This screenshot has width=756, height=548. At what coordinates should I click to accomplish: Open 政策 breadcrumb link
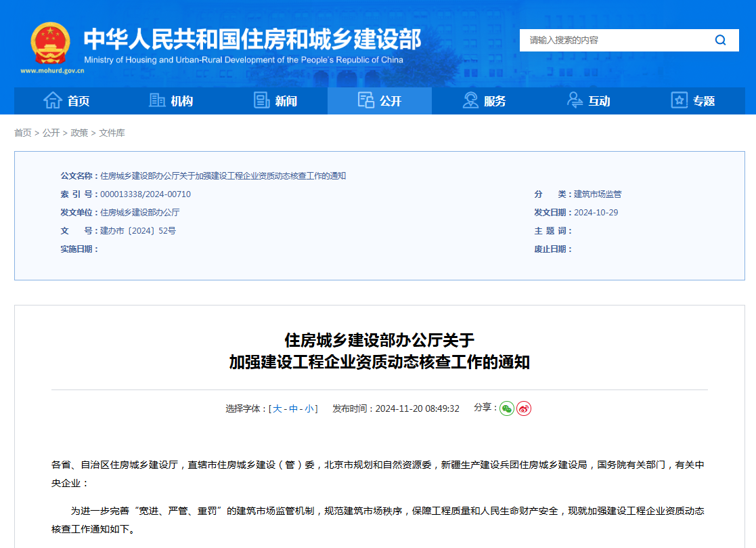tap(79, 133)
